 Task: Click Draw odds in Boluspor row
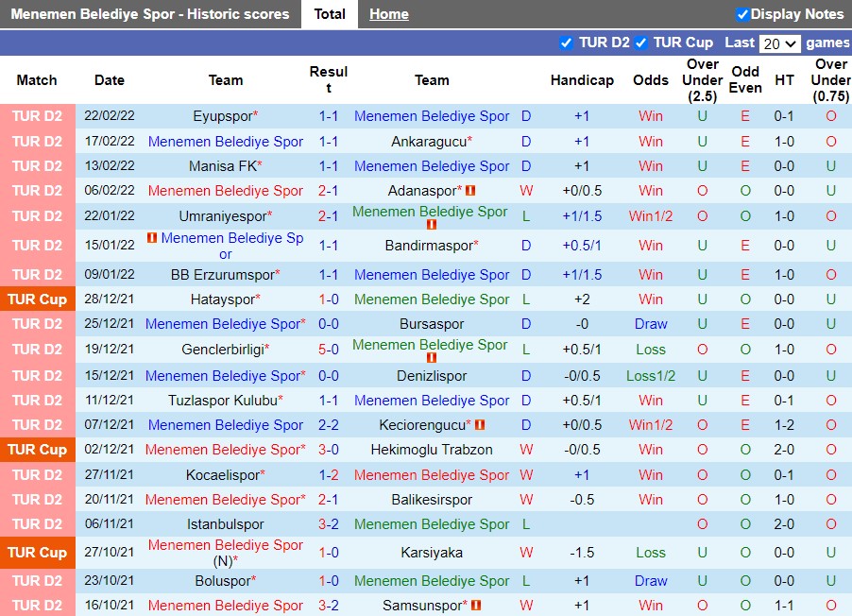(x=651, y=581)
